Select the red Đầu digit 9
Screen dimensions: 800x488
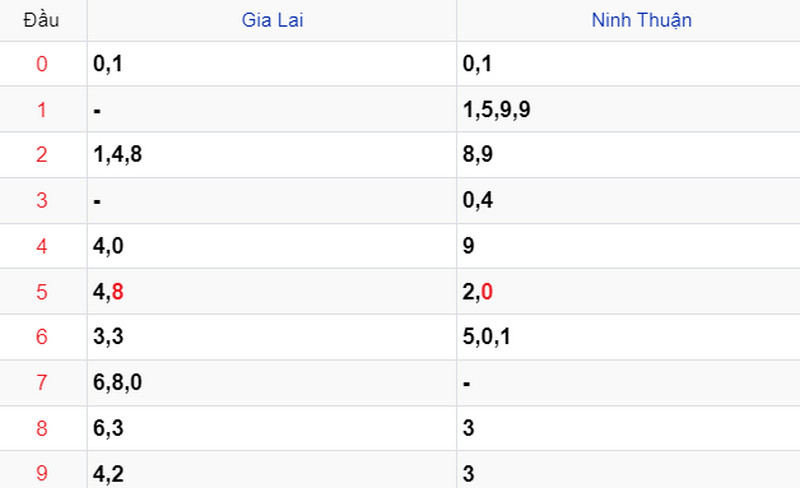[42, 473]
